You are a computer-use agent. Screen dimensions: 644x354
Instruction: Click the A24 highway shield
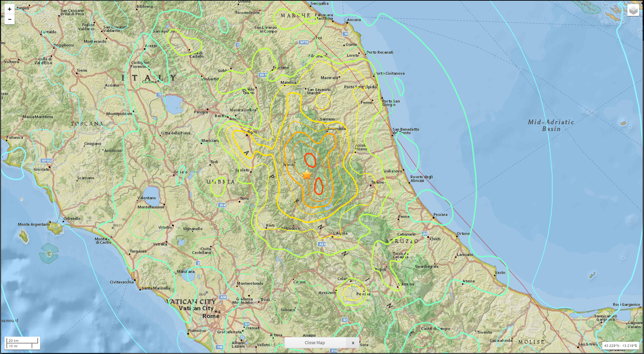(322, 244)
